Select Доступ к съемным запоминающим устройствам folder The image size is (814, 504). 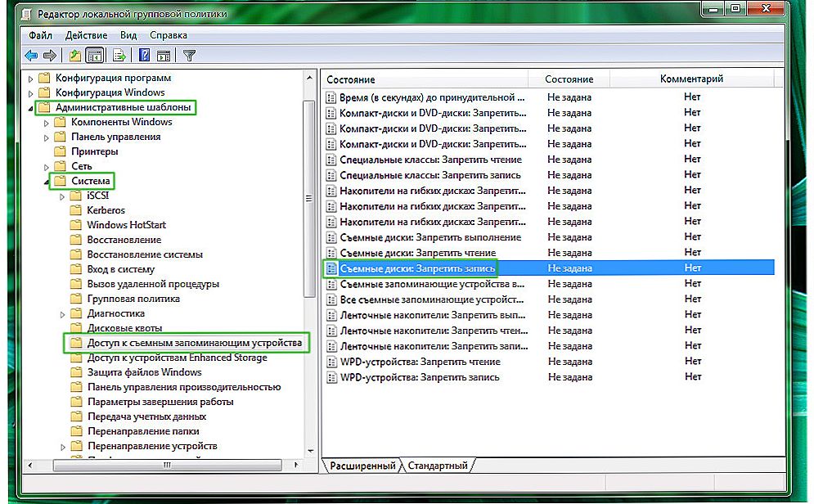pos(194,343)
